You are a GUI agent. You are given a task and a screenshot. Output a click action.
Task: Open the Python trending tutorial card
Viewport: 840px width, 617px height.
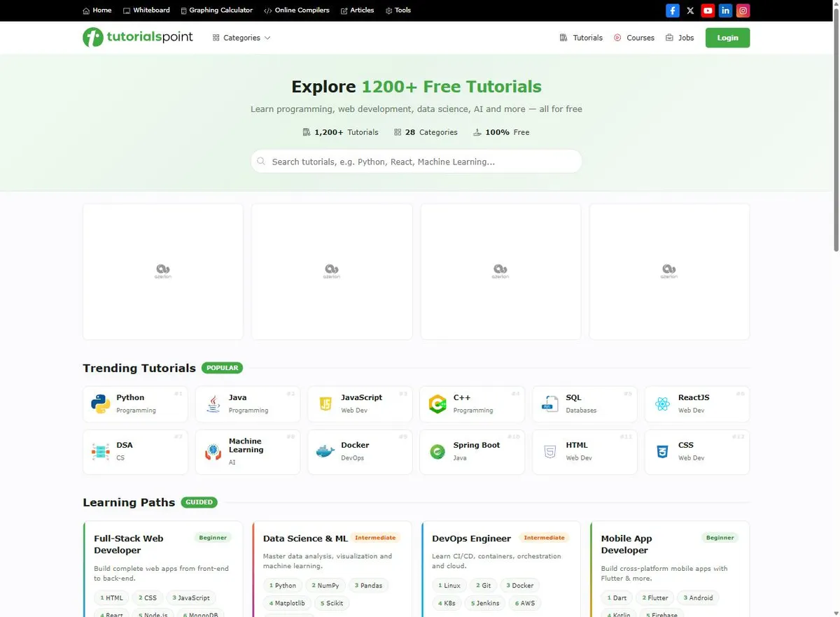pos(135,404)
